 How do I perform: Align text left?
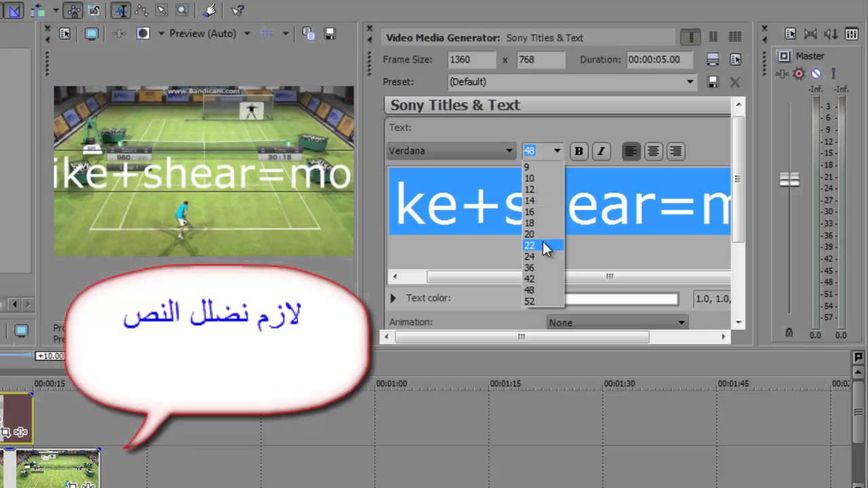pos(631,151)
